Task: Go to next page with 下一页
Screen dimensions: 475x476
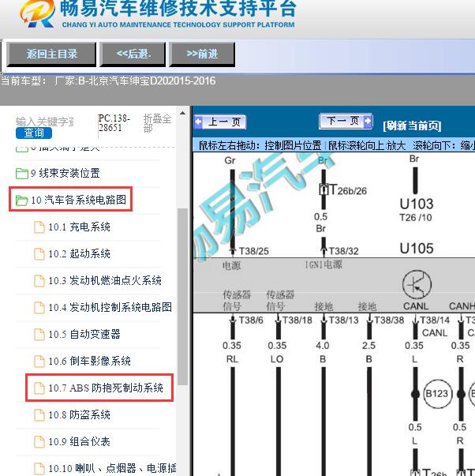Action: click(346, 121)
